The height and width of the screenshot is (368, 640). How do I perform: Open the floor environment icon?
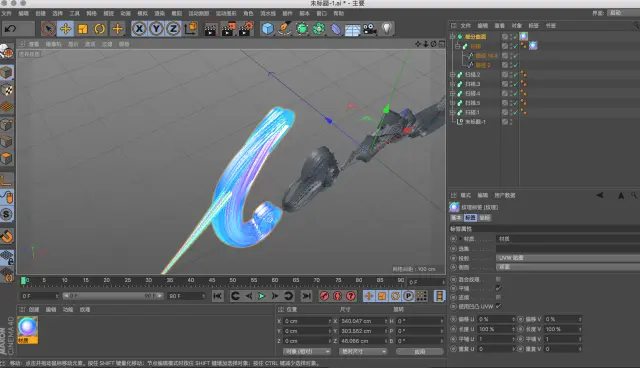(352, 30)
